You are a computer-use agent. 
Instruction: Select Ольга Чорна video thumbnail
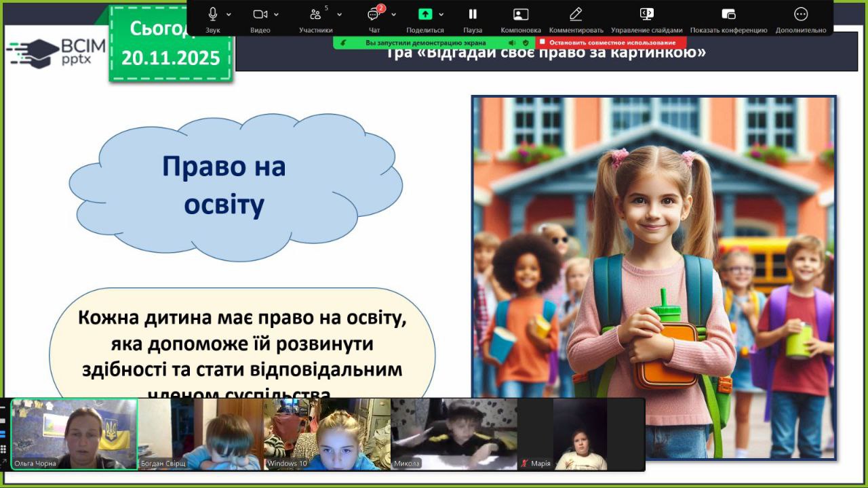pyautogui.click(x=75, y=434)
